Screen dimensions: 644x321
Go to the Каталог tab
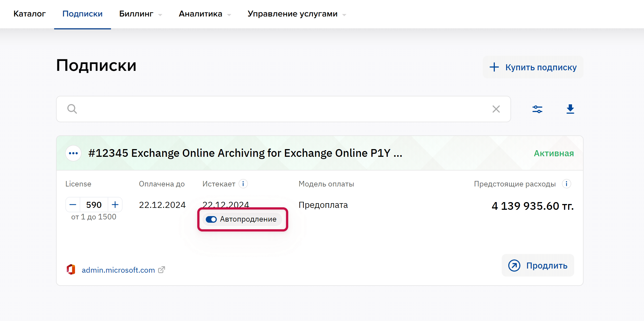tap(29, 14)
